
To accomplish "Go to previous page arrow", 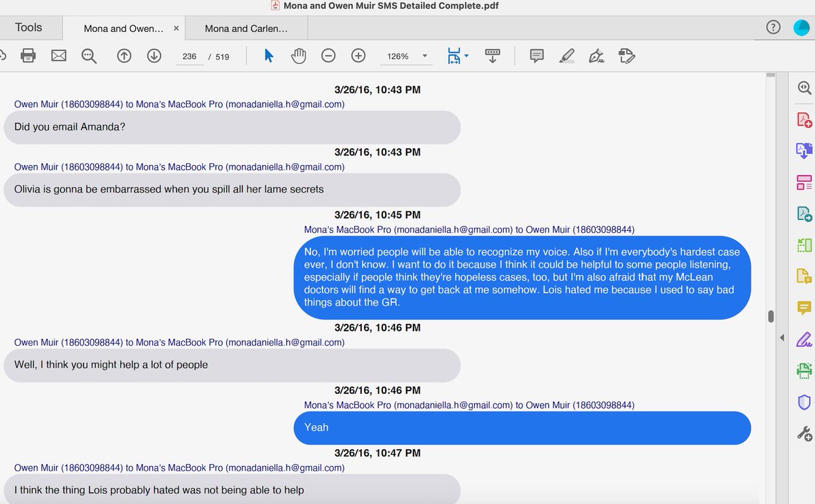I will pos(124,56).
